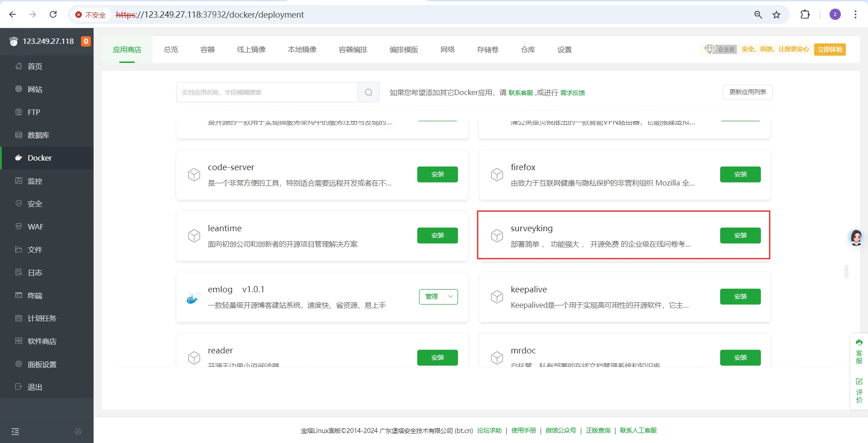Click the leantime app cube icon

194,236
